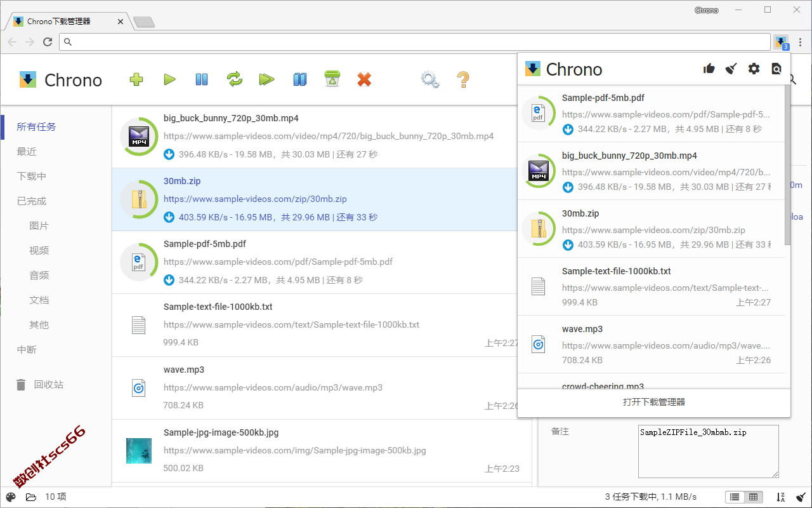
Task: Switch to list view in status bar
Action: point(735,497)
